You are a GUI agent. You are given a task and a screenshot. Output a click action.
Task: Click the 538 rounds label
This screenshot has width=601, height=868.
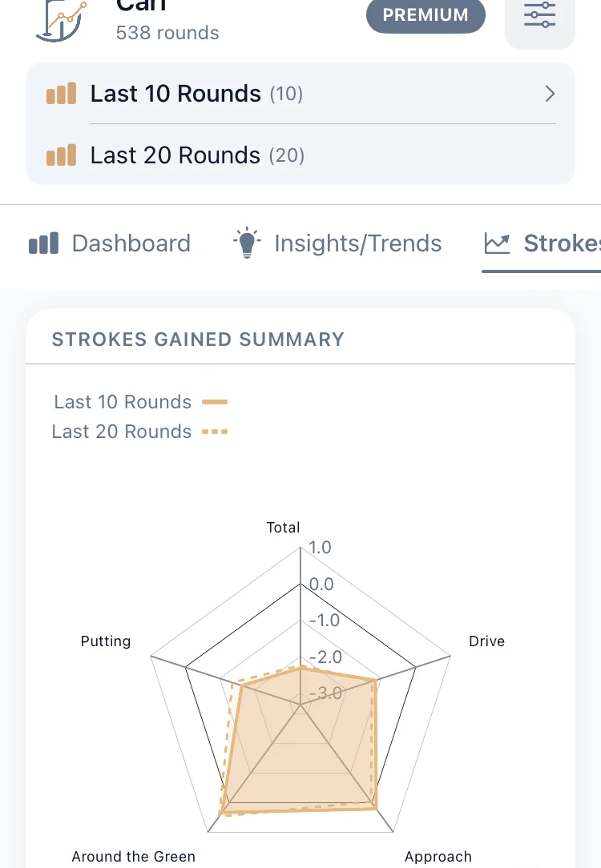pyautogui.click(x=167, y=33)
